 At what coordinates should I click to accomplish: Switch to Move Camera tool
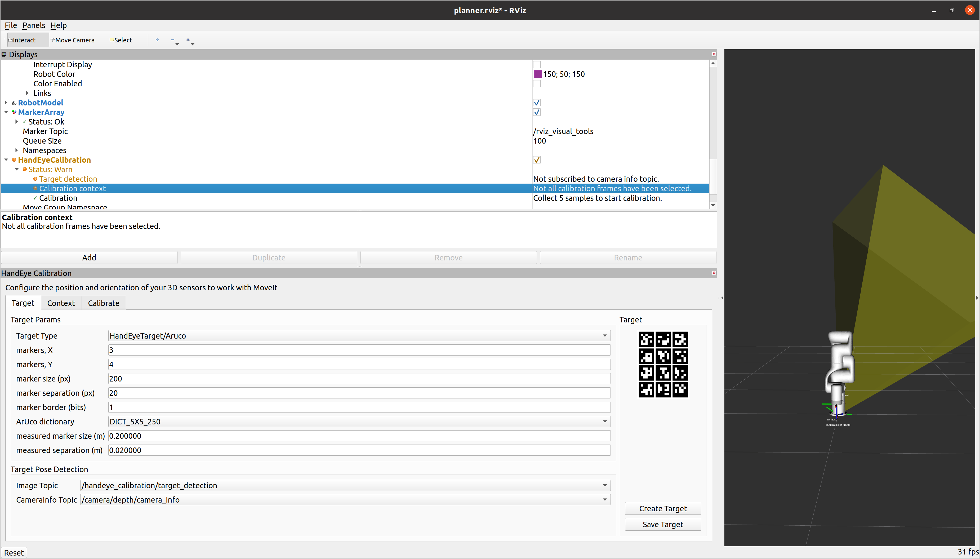(73, 40)
